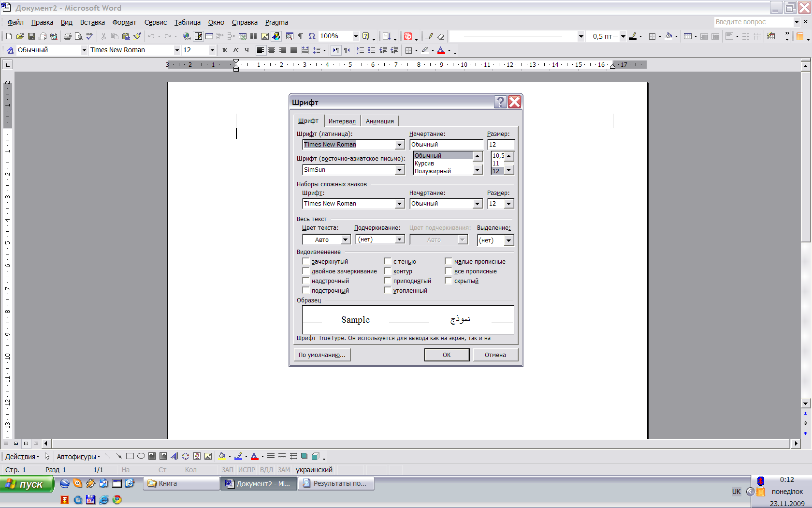
Task: Print the document with printer icon
Action: [x=67, y=36]
